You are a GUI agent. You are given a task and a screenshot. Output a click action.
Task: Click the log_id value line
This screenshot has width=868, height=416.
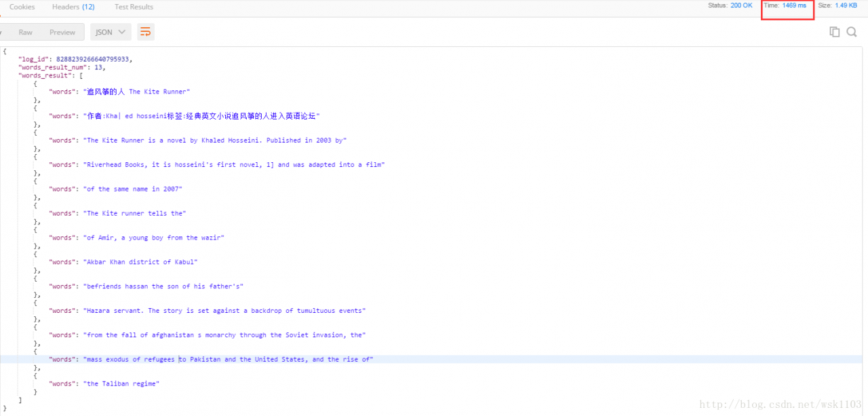(75, 59)
